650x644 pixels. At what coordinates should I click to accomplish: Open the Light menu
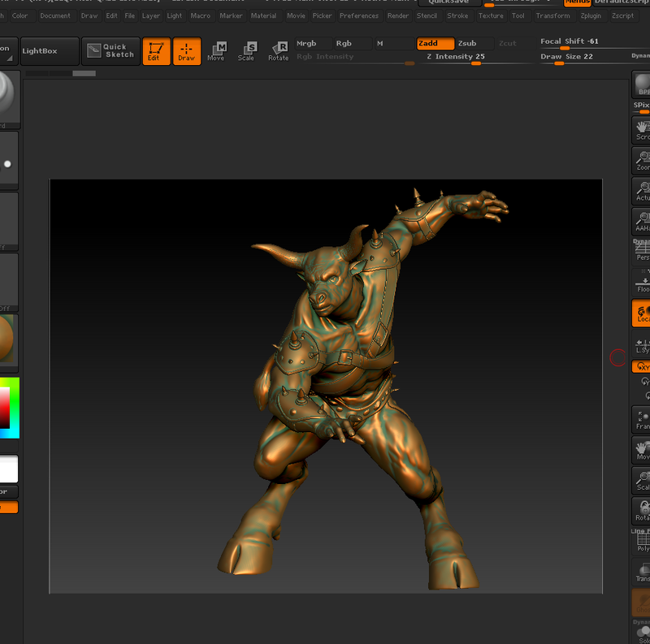click(x=175, y=15)
